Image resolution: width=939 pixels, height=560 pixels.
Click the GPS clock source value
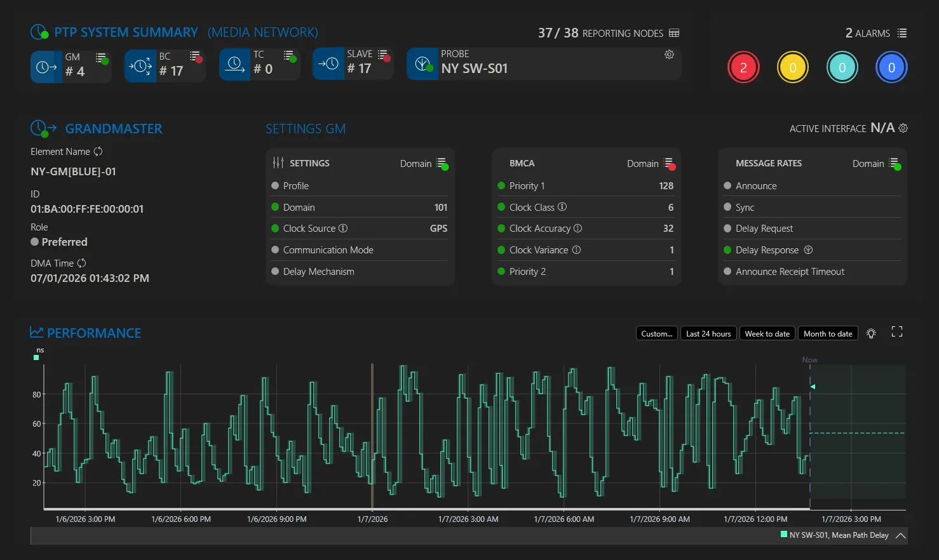(438, 228)
